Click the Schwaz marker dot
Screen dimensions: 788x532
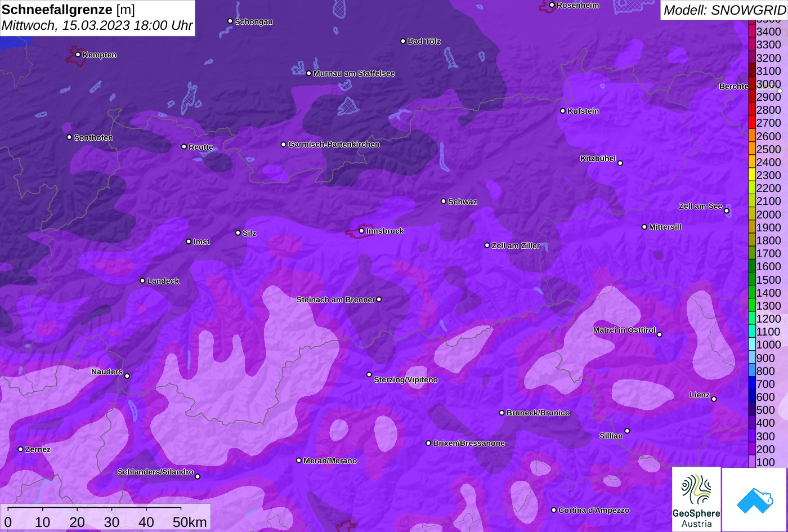point(444,201)
